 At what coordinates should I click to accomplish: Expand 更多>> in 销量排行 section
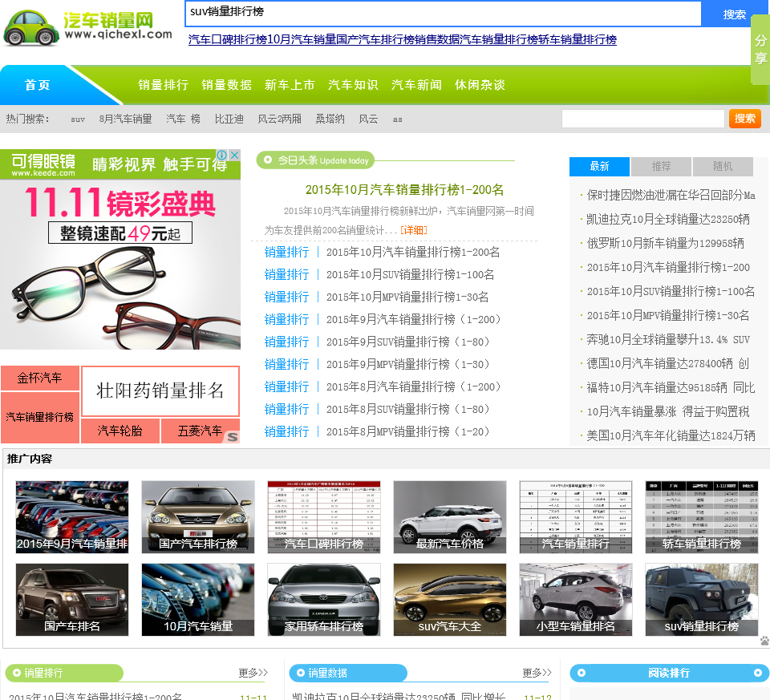click(253, 673)
